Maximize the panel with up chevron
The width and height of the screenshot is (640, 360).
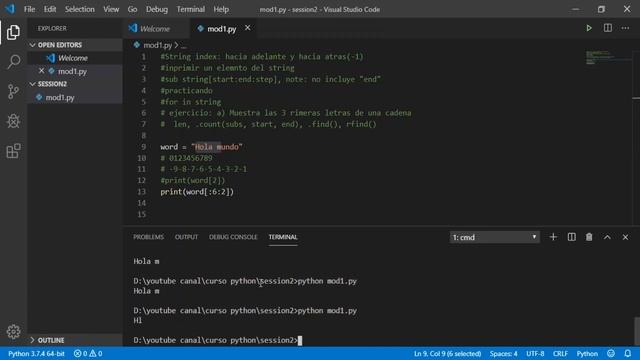(607, 237)
